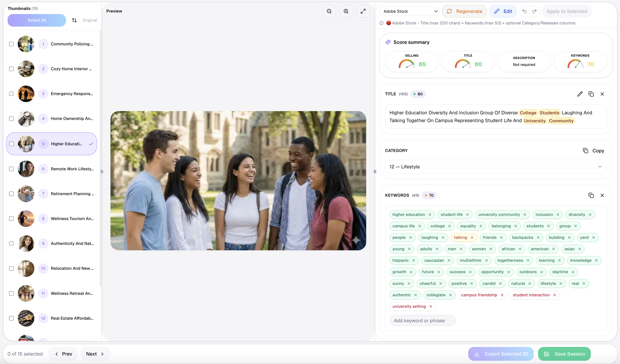
Task: Check the Community Policing thumbnail checkbox
Action: (11, 44)
